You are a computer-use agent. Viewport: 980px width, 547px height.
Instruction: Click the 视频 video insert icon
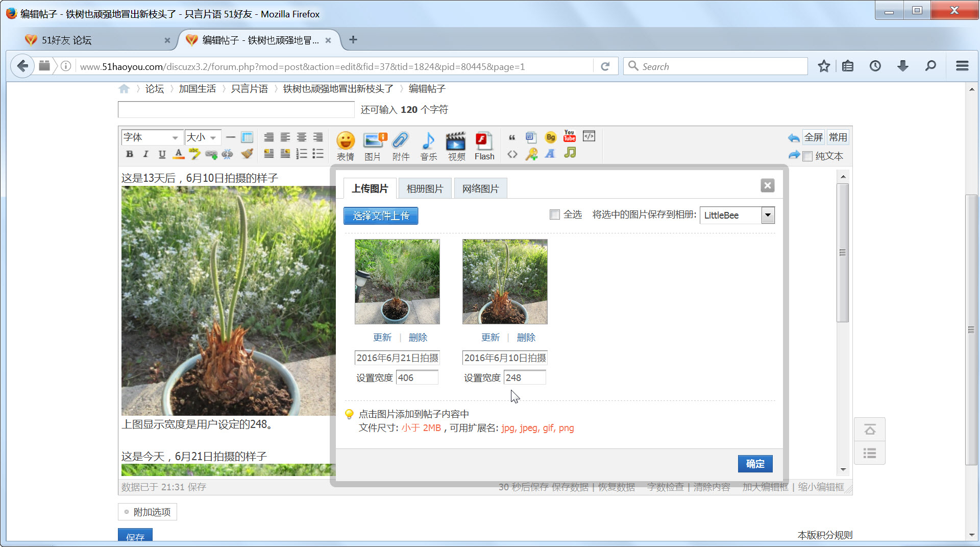pyautogui.click(x=456, y=146)
